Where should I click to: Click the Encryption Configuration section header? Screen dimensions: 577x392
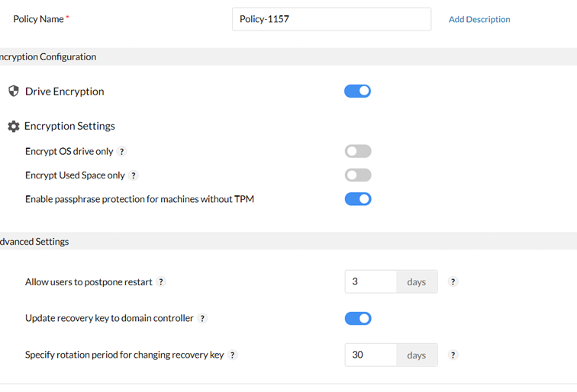(47, 57)
